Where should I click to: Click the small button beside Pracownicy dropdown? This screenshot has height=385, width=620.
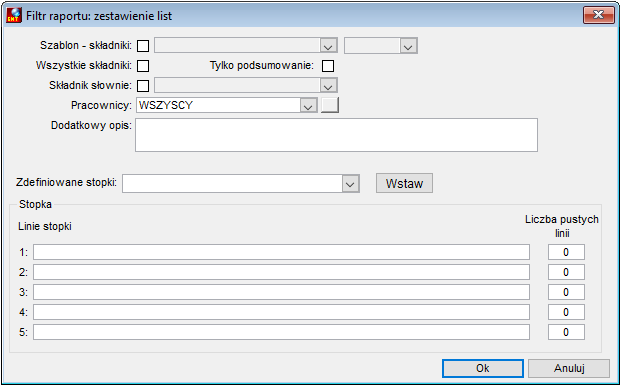pyautogui.click(x=330, y=105)
